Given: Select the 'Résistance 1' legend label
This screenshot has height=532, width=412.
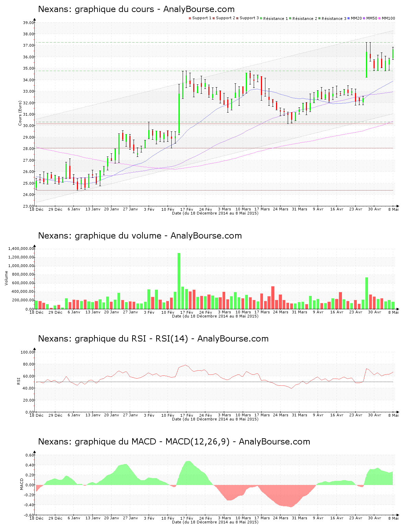Looking at the screenshot, I should coord(275,18).
